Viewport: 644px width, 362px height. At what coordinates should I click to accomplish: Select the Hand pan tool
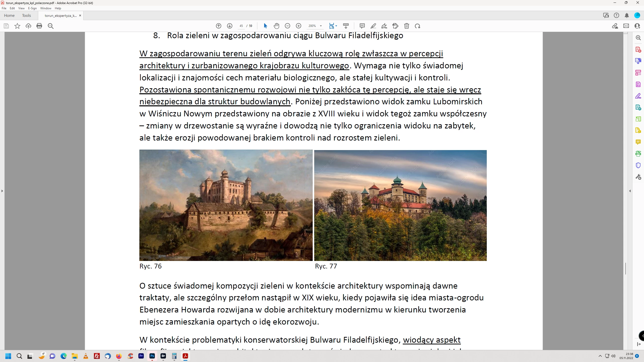tap(276, 26)
